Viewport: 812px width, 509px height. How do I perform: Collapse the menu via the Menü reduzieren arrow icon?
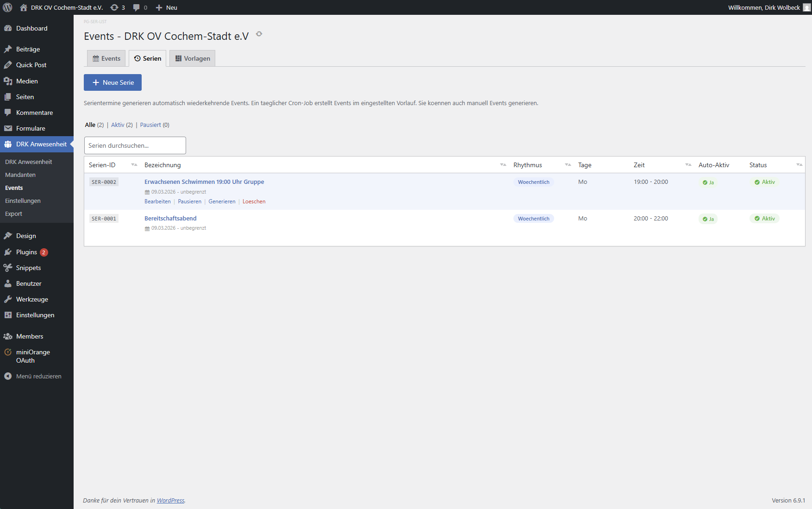[x=8, y=376]
